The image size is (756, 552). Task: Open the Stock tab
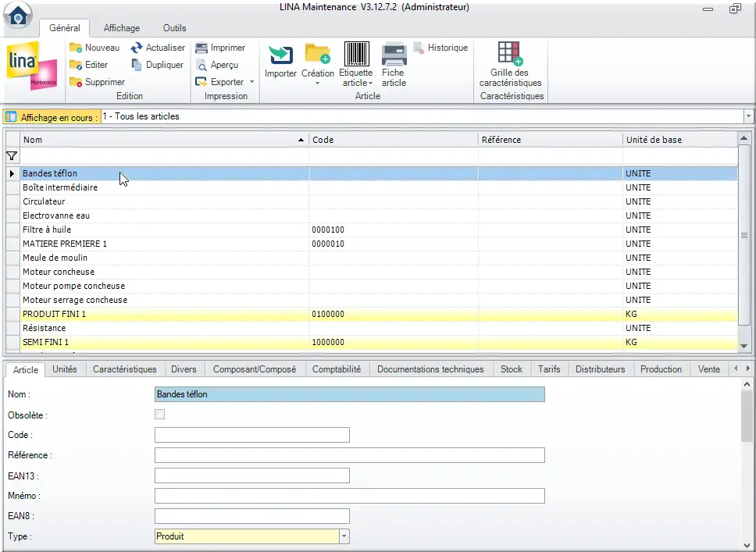click(x=511, y=369)
